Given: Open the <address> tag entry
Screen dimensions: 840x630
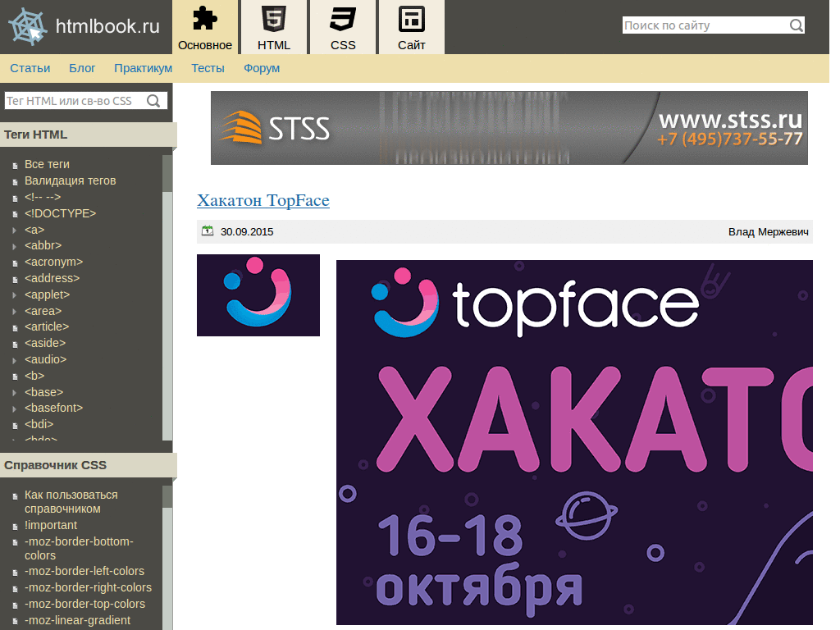Looking at the screenshot, I should [52, 278].
